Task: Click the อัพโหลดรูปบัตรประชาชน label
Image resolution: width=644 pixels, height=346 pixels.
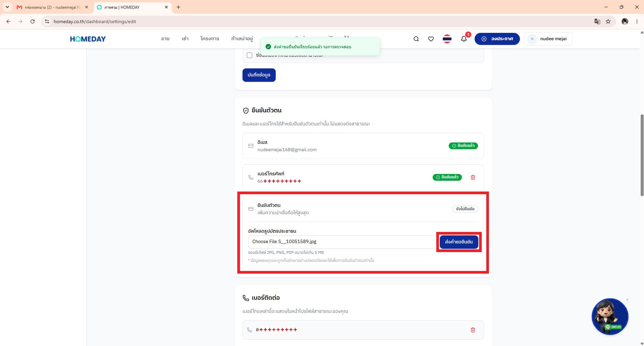Action: pos(272,231)
